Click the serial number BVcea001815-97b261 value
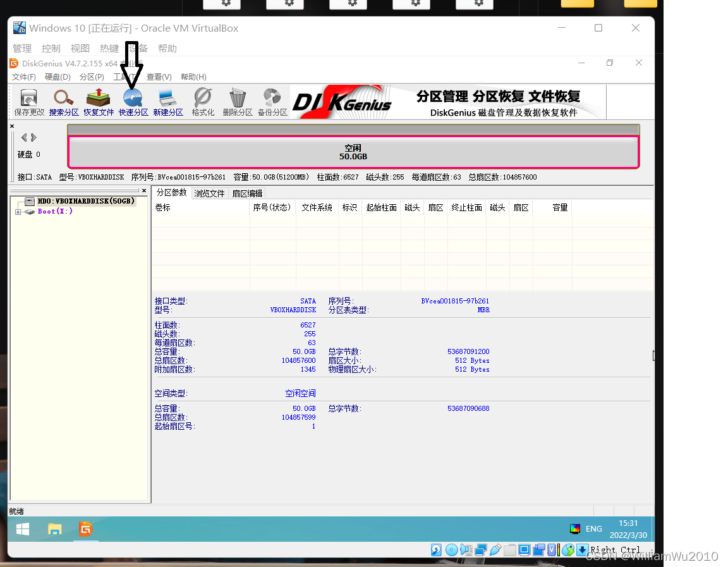 [x=455, y=301]
